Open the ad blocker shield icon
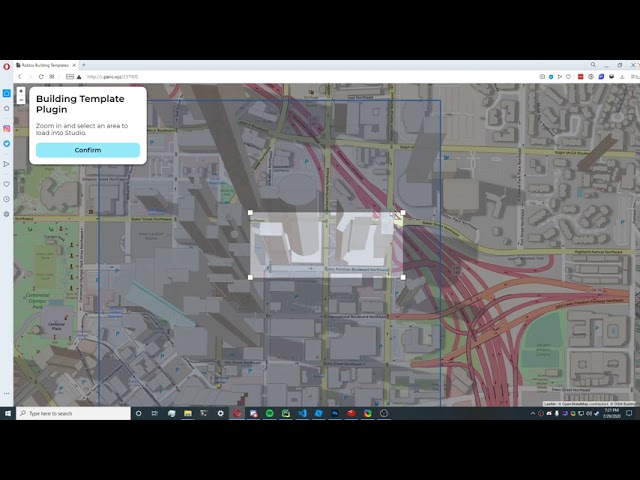Image resolution: width=640 pixels, height=480 pixels. coord(551,77)
